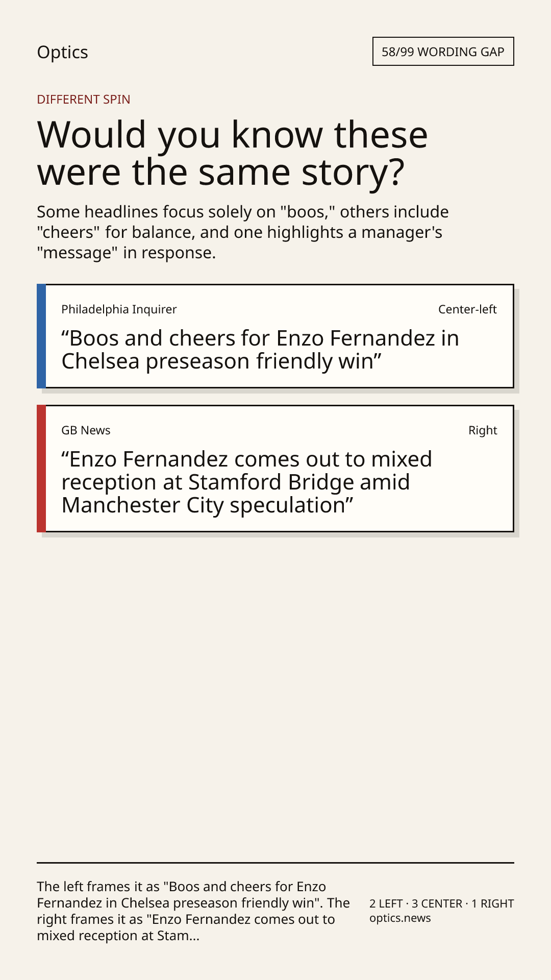The image size is (551, 980).
Task: Click the truncated framing summary text
Action: pos(193,911)
